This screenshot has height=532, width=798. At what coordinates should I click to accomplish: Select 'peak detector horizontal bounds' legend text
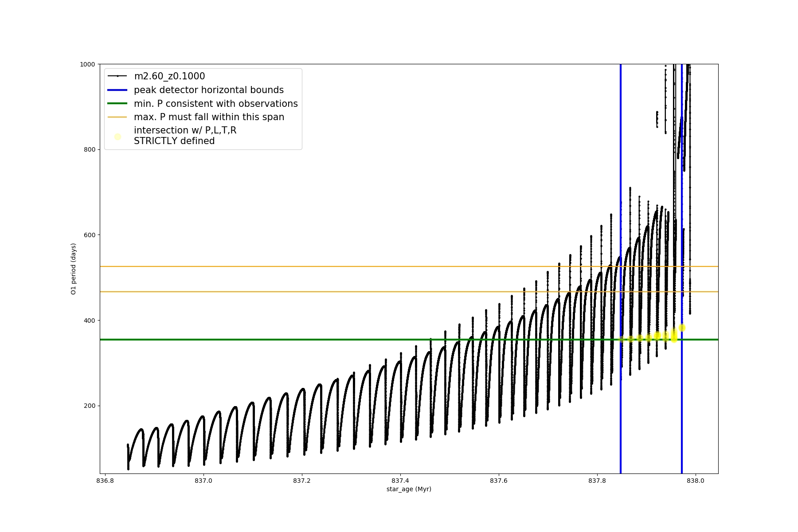(208, 90)
